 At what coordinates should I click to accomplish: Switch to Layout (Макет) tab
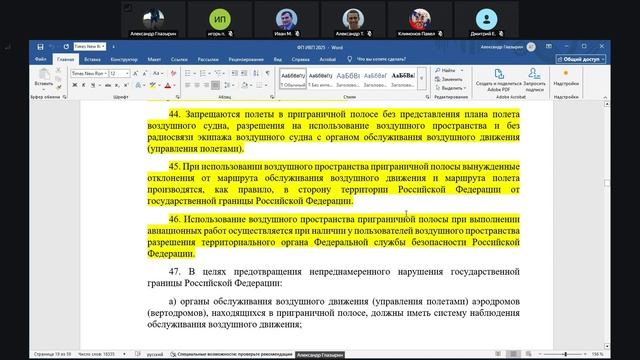click(x=154, y=59)
